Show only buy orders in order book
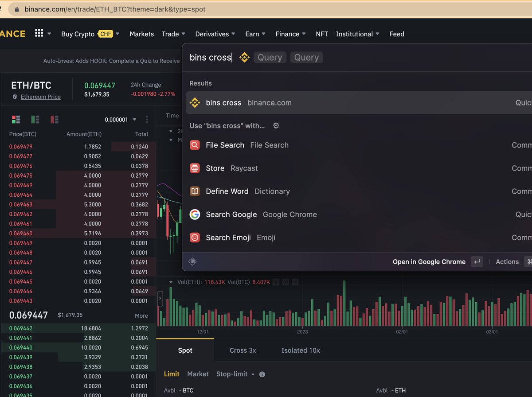 [x=35, y=119]
